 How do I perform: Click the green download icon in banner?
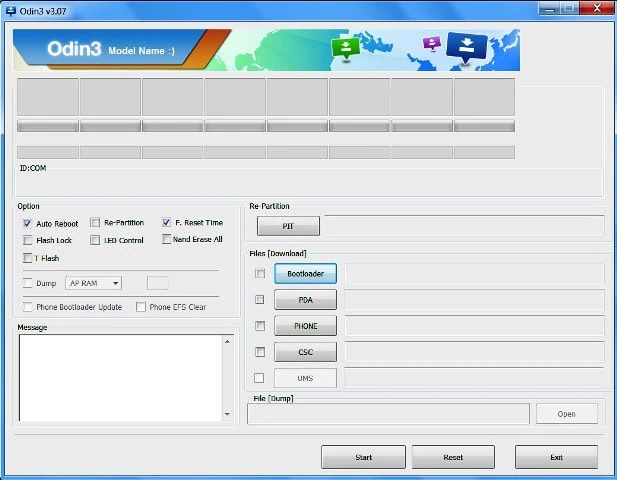click(345, 48)
